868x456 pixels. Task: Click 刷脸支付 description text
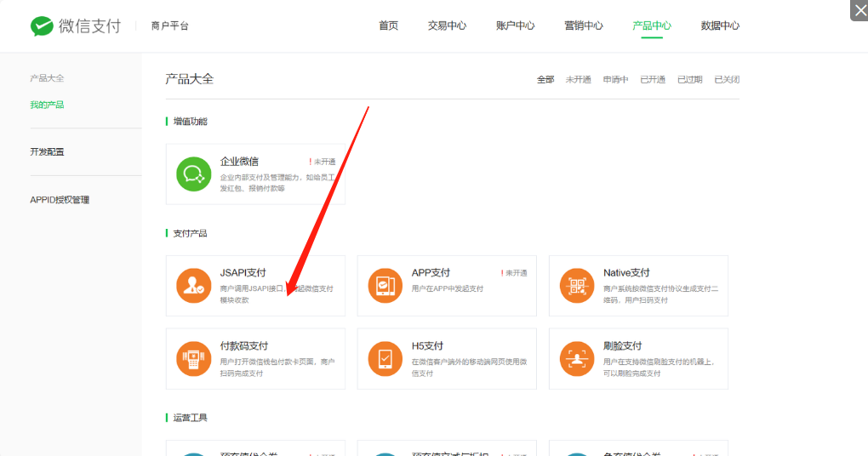tap(660, 368)
